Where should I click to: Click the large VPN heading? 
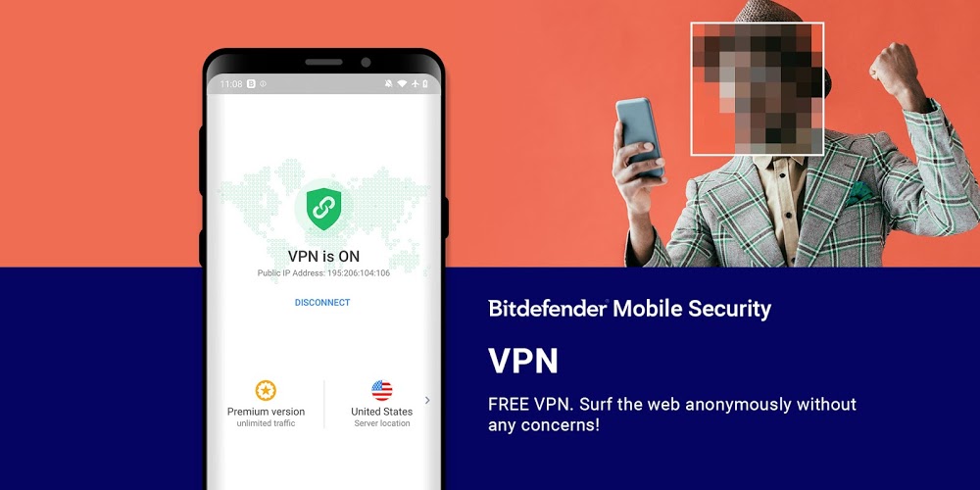pyautogui.click(x=522, y=362)
